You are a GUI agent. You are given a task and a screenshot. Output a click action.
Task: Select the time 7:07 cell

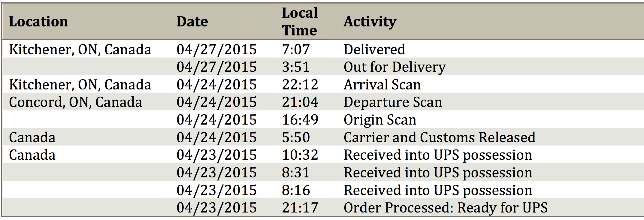coord(296,50)
